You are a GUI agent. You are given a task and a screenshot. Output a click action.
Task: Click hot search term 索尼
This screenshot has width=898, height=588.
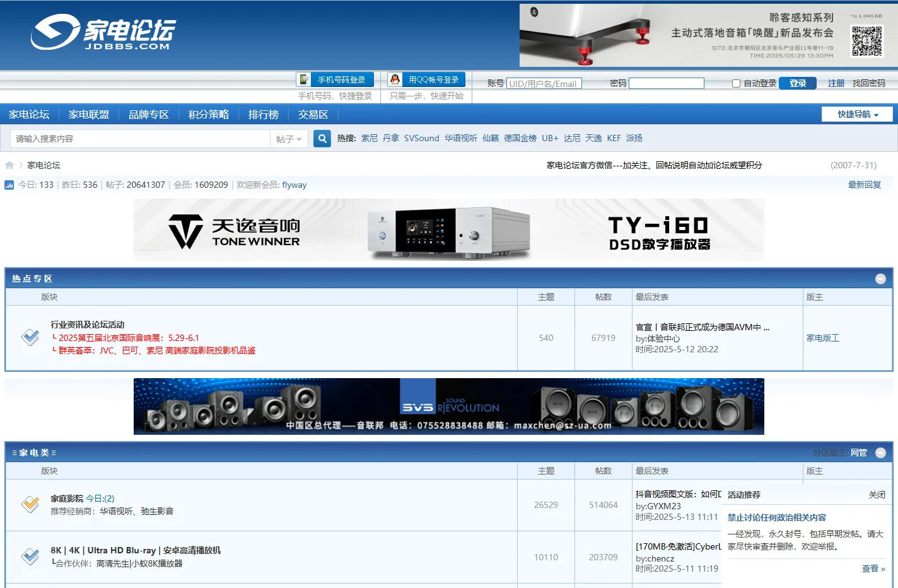tap(370, 138)
